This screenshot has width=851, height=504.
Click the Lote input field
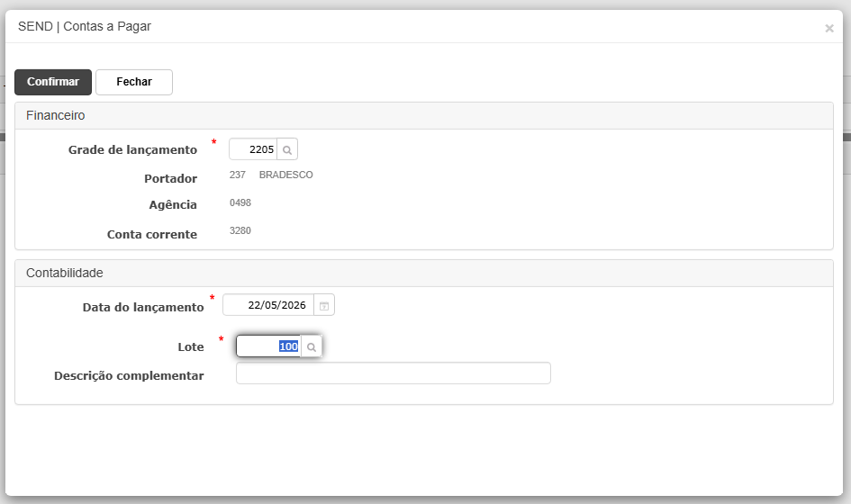click(268, 346)
